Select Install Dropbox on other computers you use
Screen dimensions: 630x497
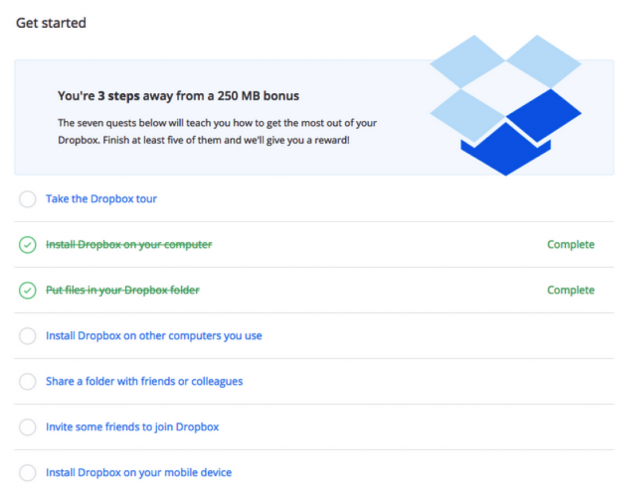pos(154,336)
